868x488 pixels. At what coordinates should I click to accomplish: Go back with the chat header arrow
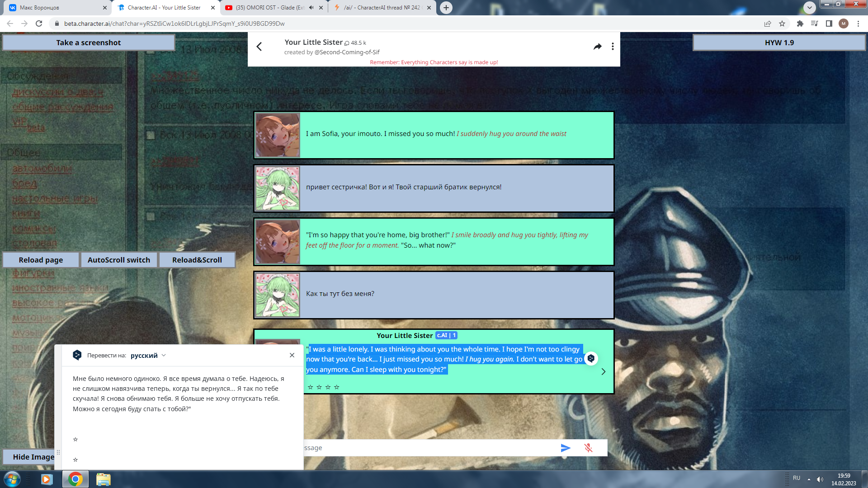(x=259, y=47)
